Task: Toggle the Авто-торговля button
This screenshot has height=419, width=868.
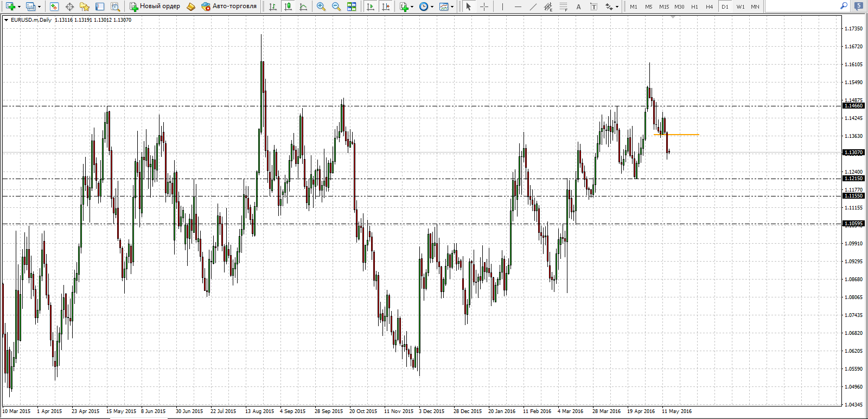Action: tap(229, 7)
